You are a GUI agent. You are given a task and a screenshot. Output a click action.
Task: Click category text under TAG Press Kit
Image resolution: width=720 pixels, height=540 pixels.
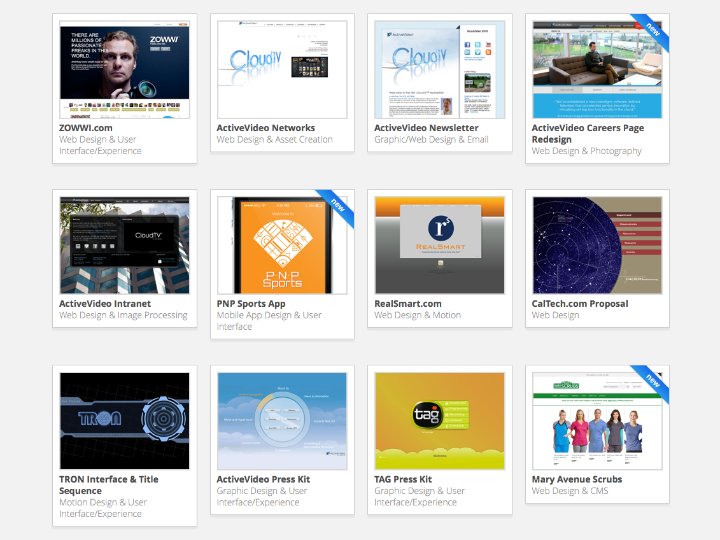[419, 497]
